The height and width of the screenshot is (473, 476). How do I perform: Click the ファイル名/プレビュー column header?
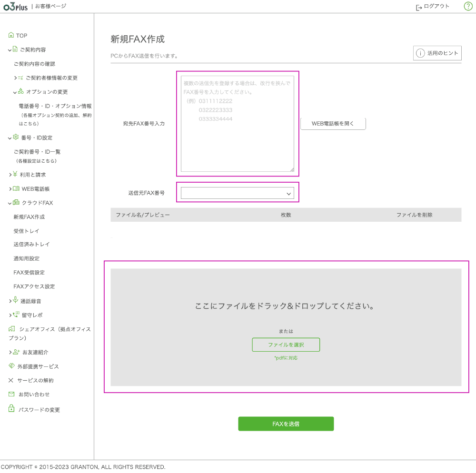[x=143, y=215]
